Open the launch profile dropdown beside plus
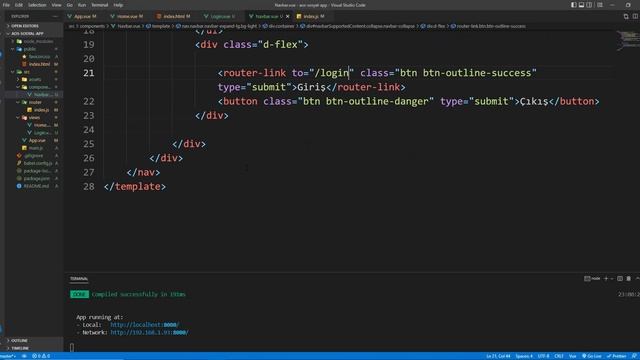This screenshot has width=640, height=360. click(x=612, y=279)
